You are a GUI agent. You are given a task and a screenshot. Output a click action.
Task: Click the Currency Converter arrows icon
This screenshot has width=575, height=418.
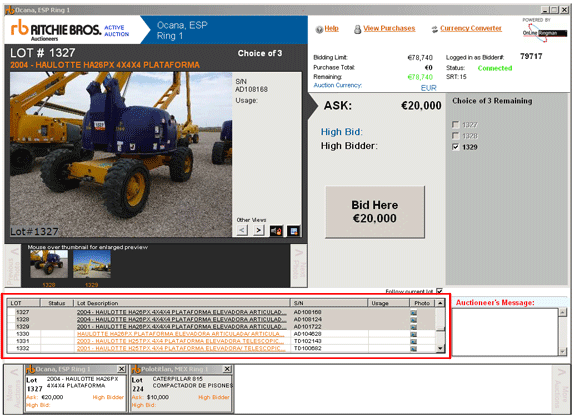(x=435, y=29)
